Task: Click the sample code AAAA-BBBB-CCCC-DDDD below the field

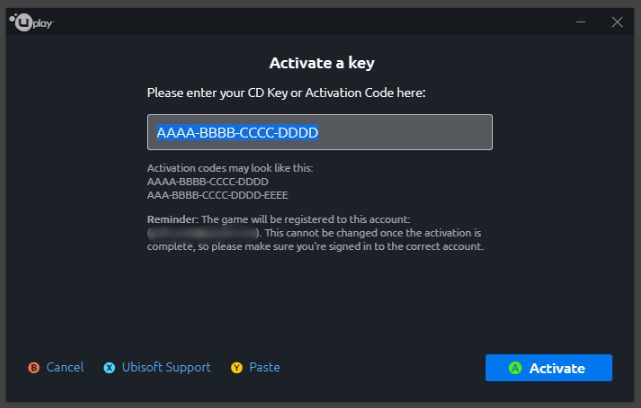Action: point(208,182)
